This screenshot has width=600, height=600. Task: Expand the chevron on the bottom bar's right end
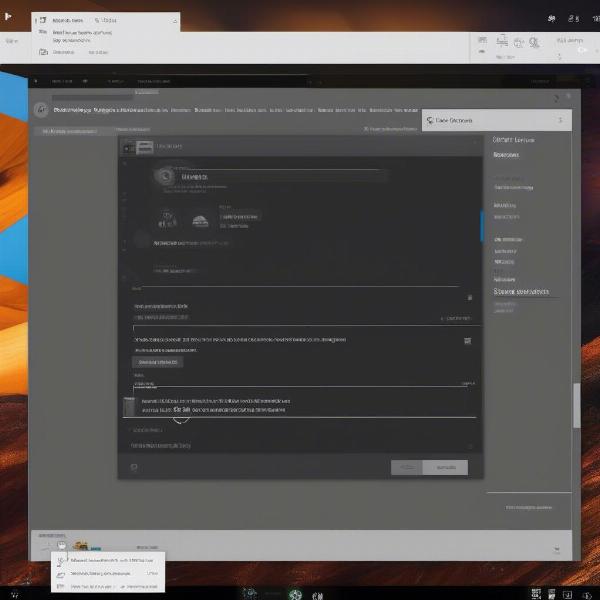[556, 549]
